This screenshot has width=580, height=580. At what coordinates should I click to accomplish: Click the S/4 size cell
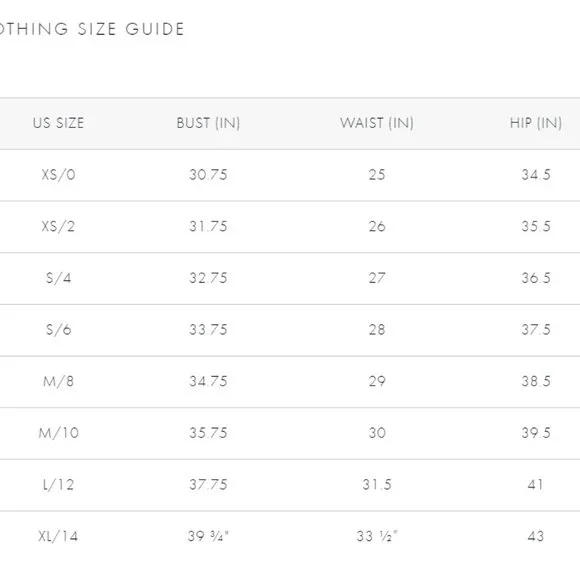(x=58, y=278)
